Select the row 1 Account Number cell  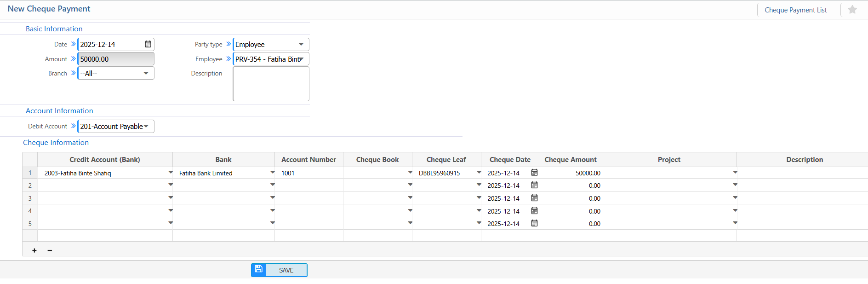(308, 173)
